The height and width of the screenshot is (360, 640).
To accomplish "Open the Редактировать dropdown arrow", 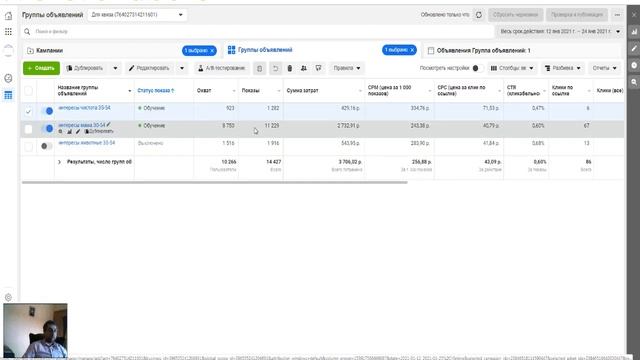I will click(182, 68).
